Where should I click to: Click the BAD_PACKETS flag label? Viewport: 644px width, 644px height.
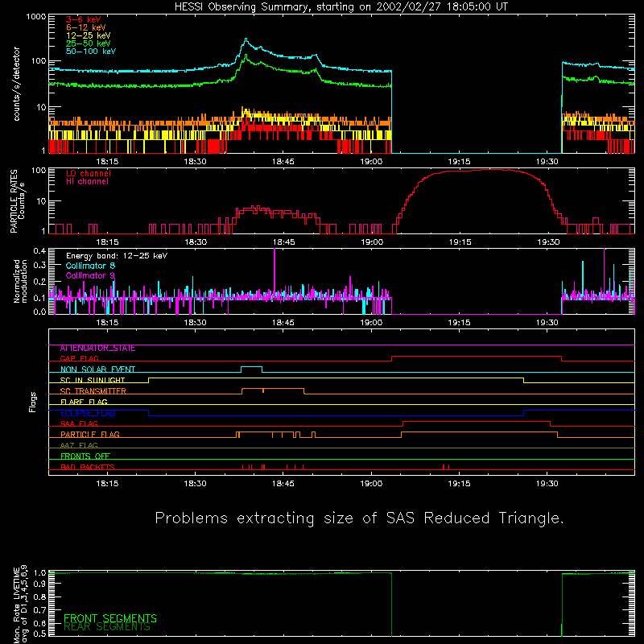[88, 467]
